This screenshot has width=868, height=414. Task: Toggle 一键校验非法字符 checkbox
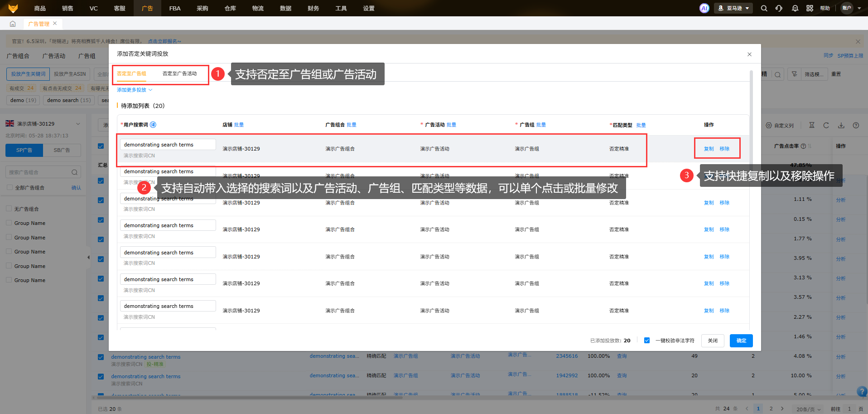(x=647, y=341)
